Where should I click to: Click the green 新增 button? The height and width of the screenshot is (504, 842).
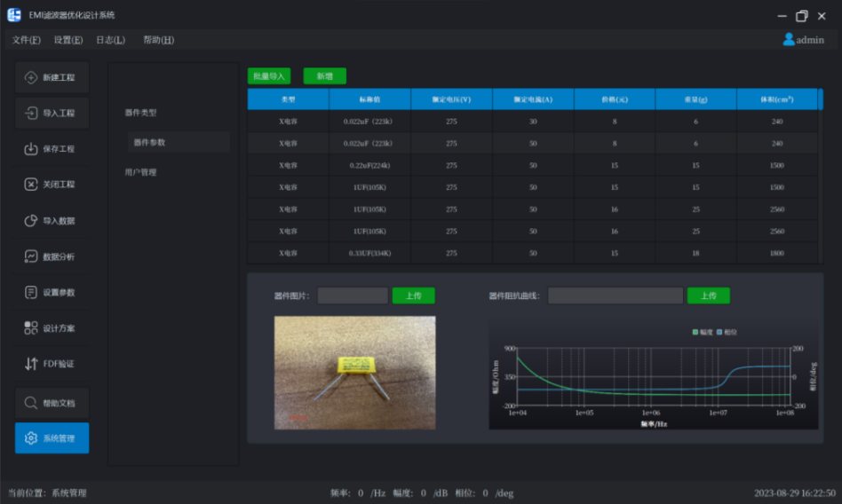pyautogui.click(x=324, y=76)
